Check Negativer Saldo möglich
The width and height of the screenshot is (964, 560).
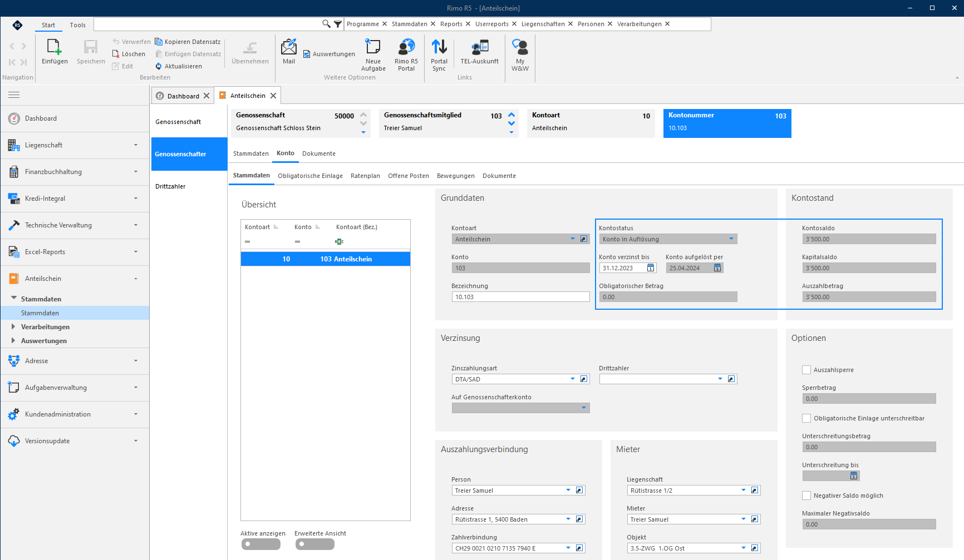point(806,495)
